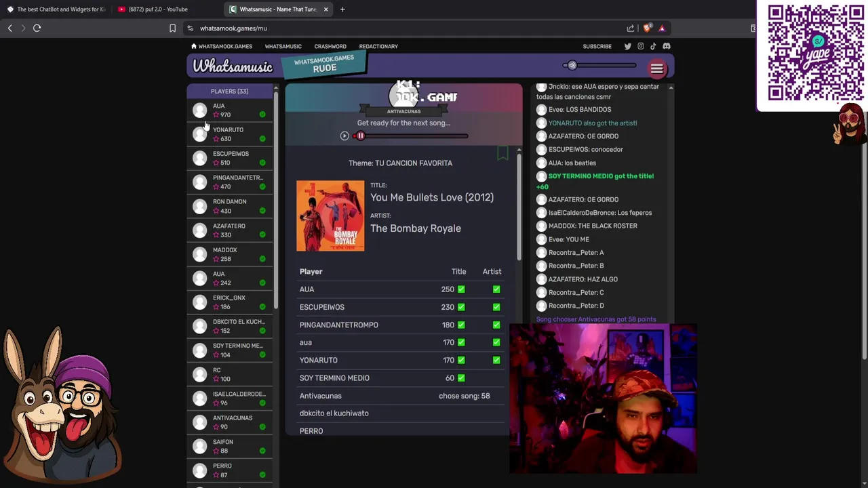Open the REDACTIONARY nav link
This screenshot has height=488, width=868.
(x=378, y=46)
